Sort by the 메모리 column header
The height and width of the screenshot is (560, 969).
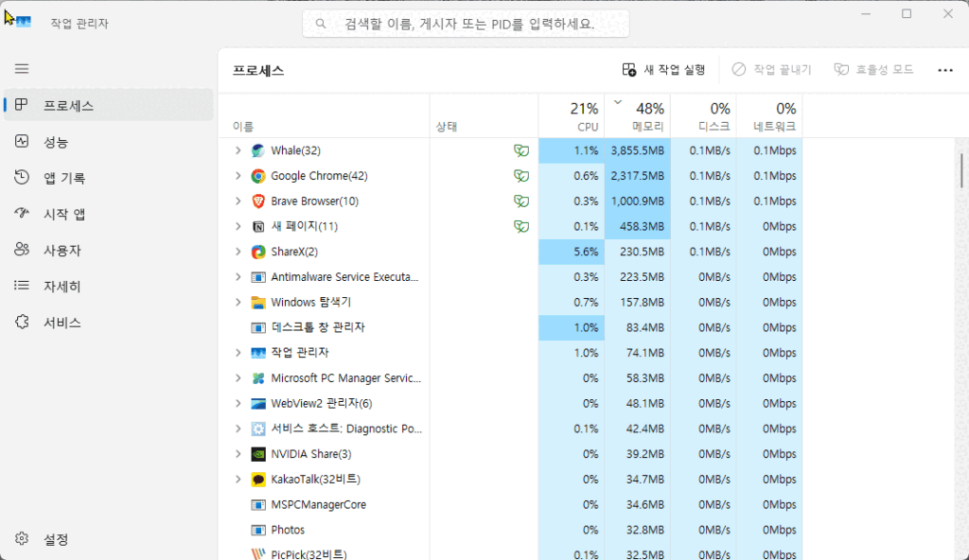tap(638, 116)
